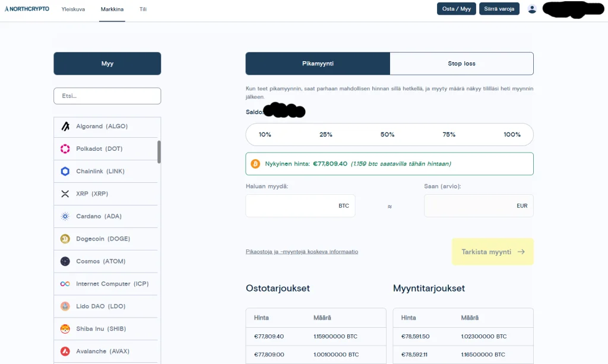Click the Chainlink (LINK) hexagon icon
The width and height of the screenshot is (608, 364).
(x=65, y=171)
